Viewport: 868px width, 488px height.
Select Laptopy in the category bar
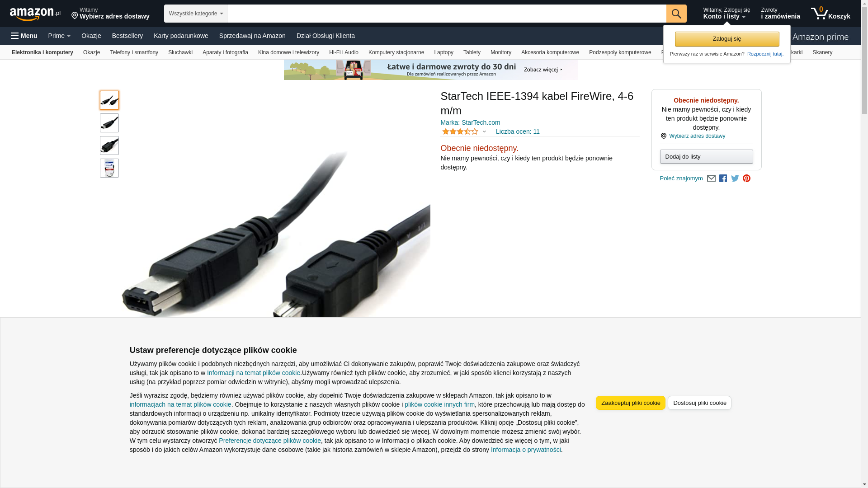tap(443, 52)
